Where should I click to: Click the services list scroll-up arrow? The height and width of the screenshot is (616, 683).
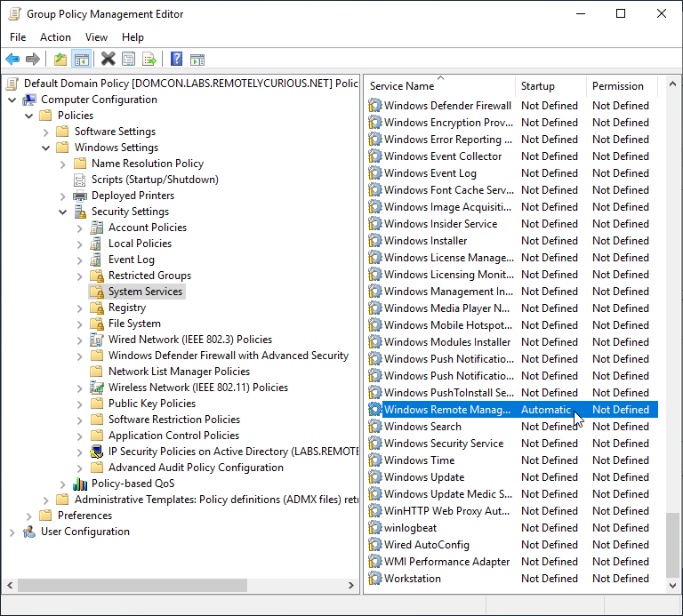672,84
